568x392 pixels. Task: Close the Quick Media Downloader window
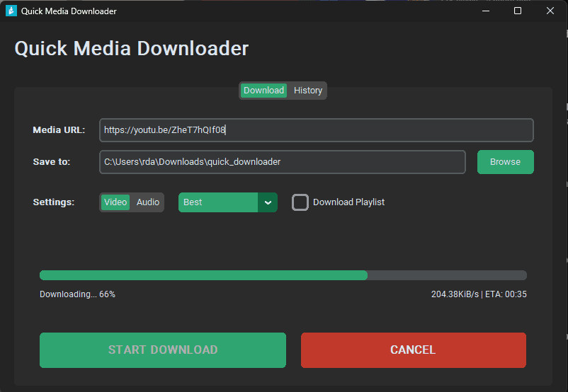point(550,11)
